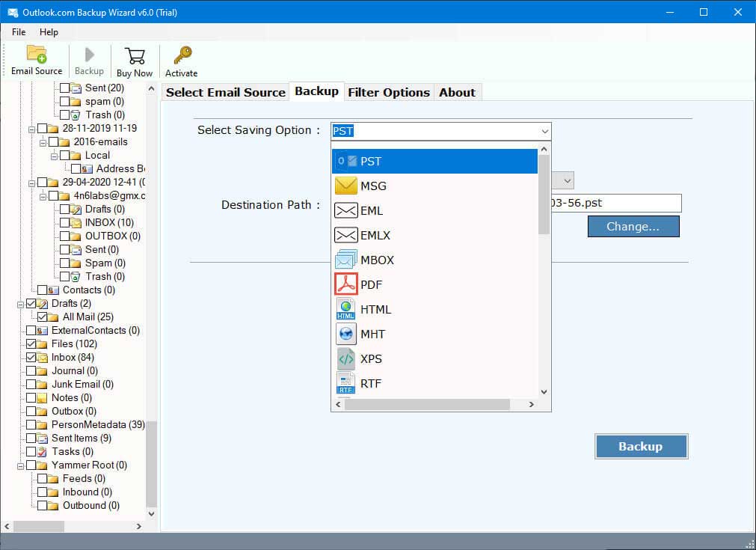Open the File menu
The height and width of the screenshot is (550, 756).
(19, 32)
